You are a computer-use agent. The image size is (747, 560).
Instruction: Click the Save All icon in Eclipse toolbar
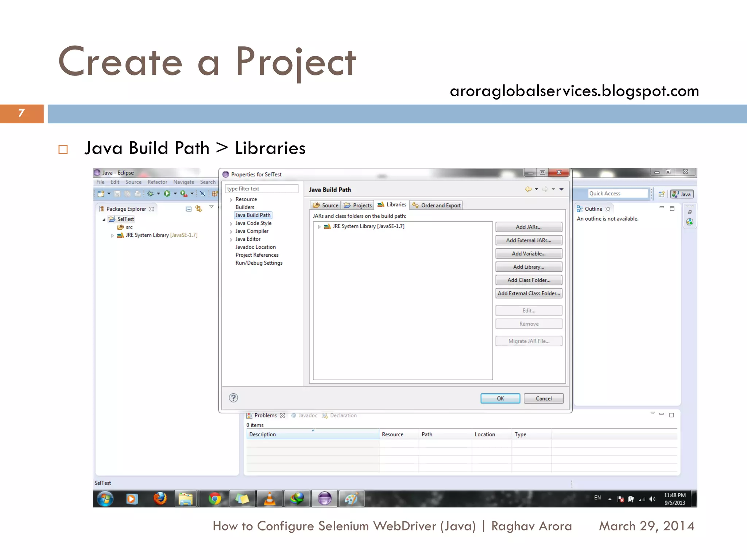[x=127, y=194]
